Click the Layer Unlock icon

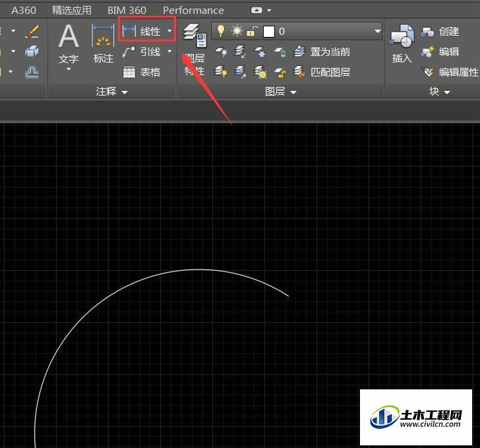[x=280, y=72]
